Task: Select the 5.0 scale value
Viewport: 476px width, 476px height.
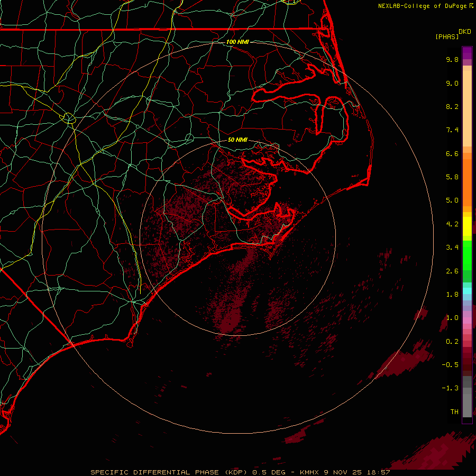Action: 452,200
